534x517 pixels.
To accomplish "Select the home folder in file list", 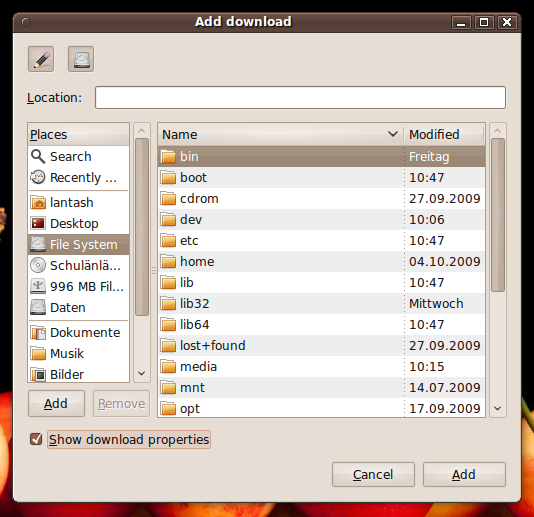I will tap(321, 262).
